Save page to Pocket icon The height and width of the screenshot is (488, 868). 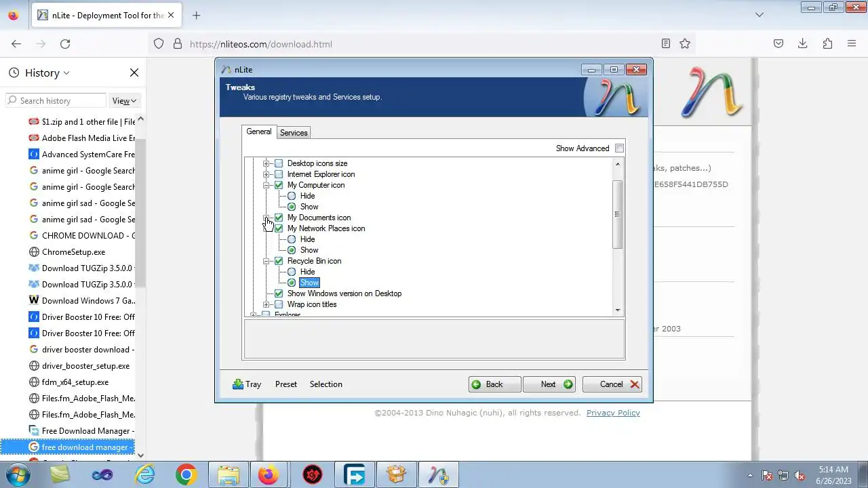[x=778, y=43]
